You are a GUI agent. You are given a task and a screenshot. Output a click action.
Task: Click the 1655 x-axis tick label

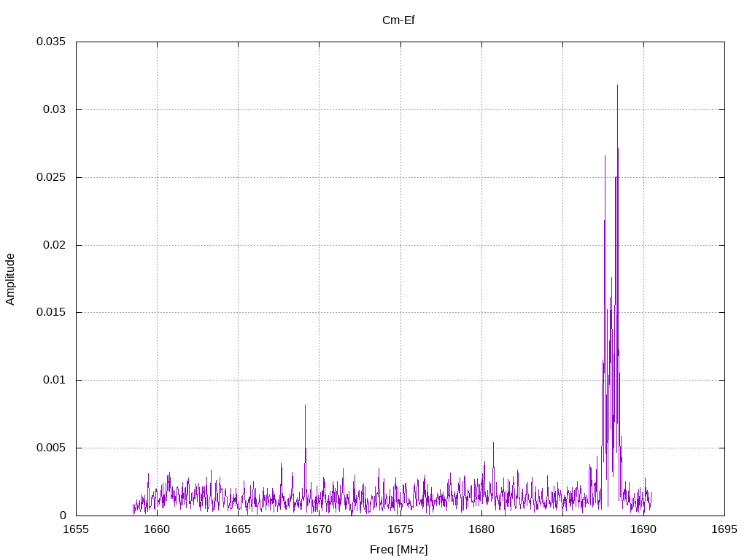click(x=76, y=529)
